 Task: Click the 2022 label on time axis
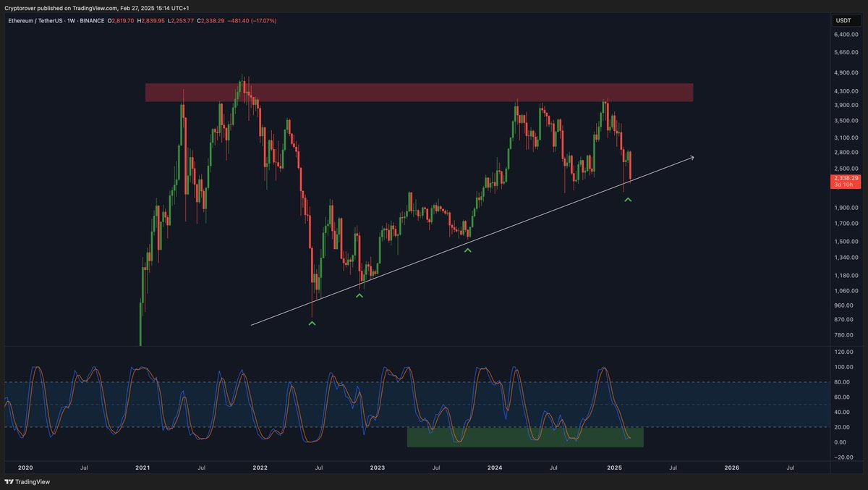point(260,468)
